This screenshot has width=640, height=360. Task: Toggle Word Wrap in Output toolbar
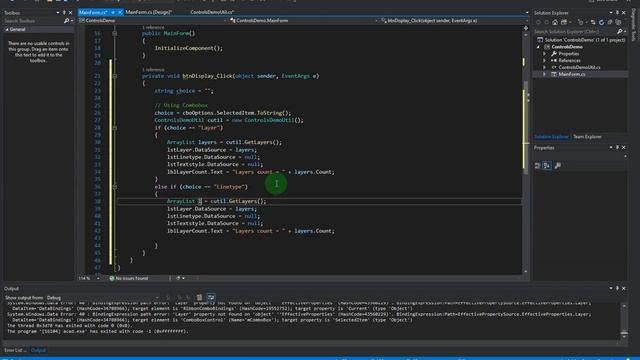point(211,297)
